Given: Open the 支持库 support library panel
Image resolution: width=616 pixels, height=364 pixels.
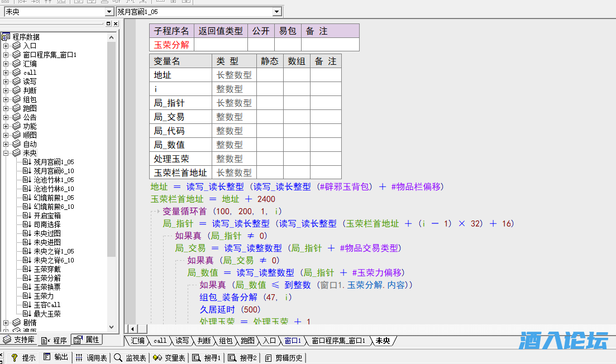Looking at the screenshot, I should tap(20, 339).
